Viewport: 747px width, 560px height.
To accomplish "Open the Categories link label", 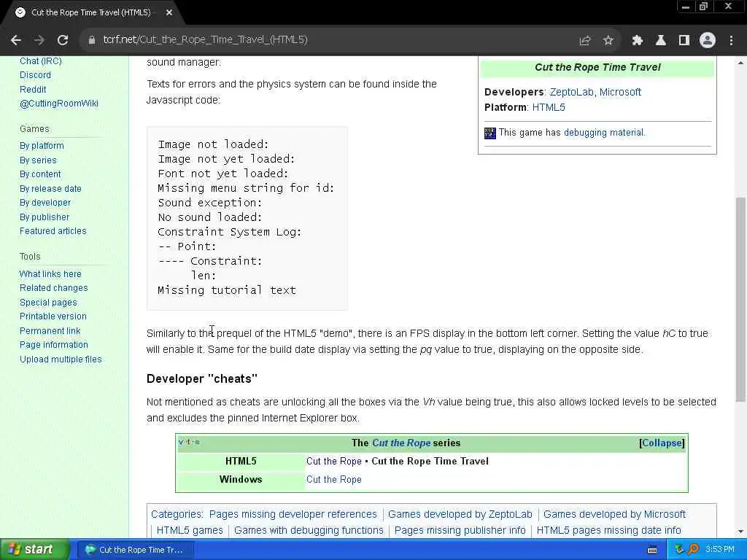I will [x=177, y=514].
